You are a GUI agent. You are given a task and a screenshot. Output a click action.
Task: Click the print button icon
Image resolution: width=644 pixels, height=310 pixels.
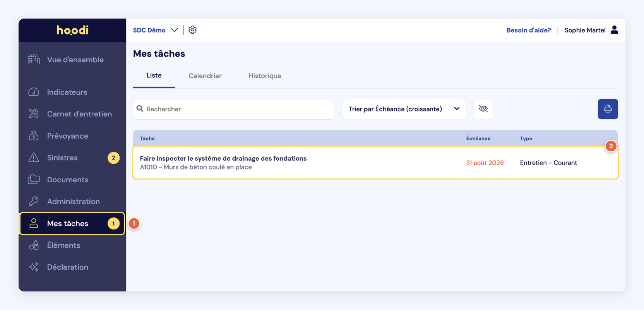pyautogui.click(x=608, y=109)
